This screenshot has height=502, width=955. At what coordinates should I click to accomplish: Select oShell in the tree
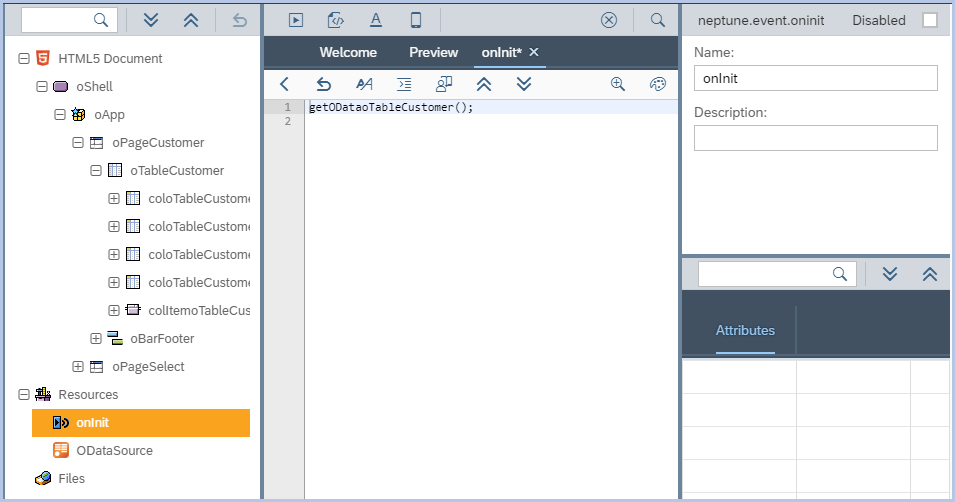pos(94,87)
